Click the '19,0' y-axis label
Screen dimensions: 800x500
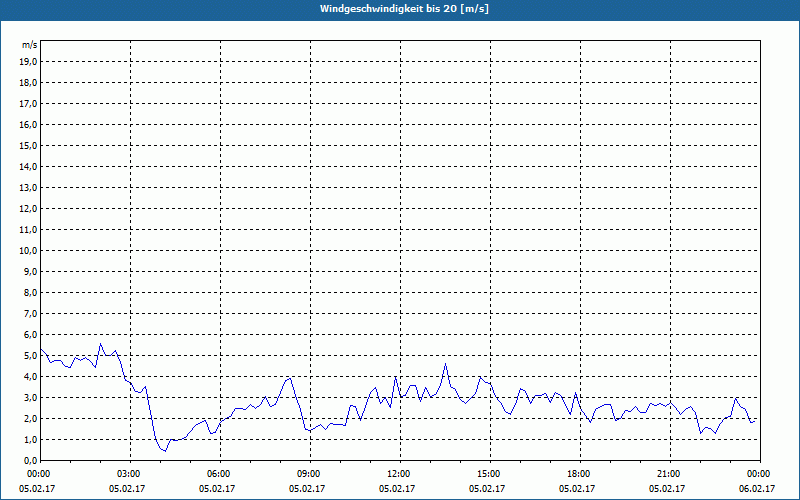click(28, 62)
